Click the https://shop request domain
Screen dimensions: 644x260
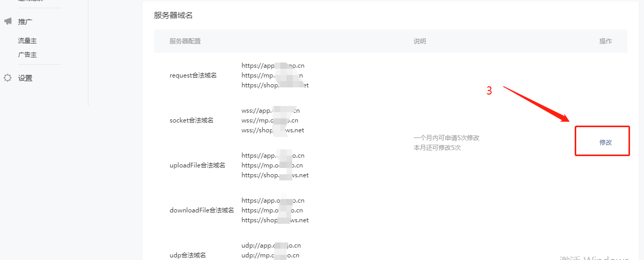275,85
